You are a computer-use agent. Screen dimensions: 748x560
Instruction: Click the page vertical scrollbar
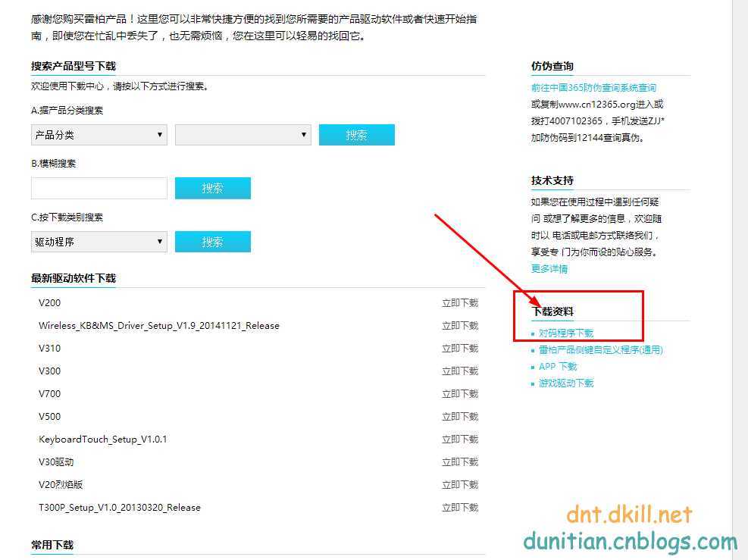(740, 280)
